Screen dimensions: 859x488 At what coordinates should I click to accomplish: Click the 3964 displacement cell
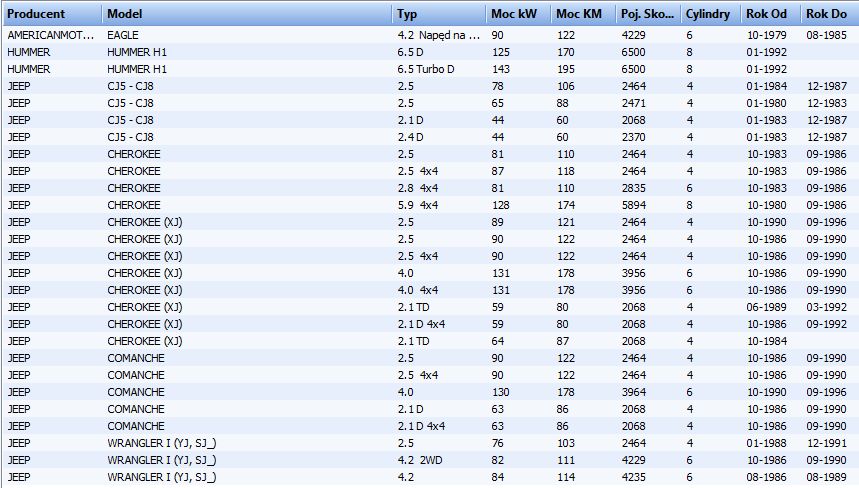634,392
